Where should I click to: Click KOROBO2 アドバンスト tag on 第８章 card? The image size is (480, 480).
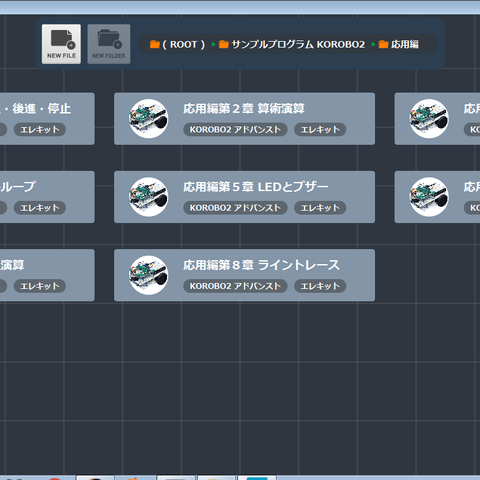click(235, 286)
